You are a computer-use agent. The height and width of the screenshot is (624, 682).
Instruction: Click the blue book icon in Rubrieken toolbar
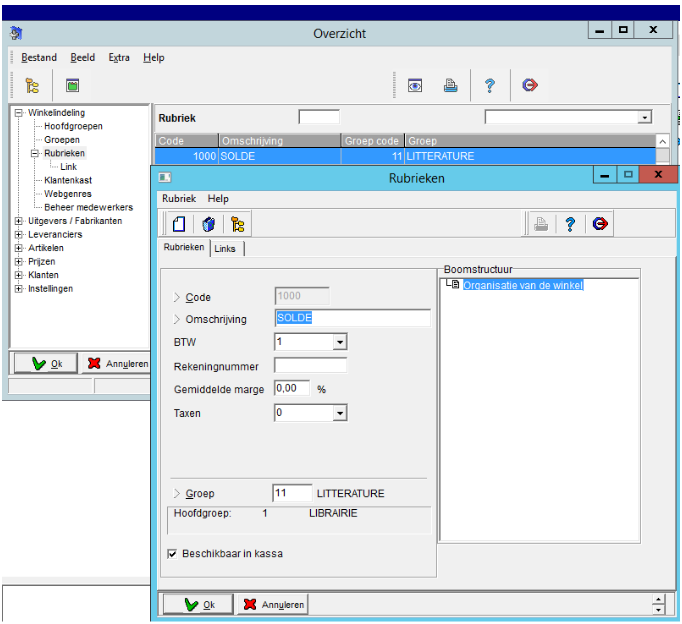(208, 224)
